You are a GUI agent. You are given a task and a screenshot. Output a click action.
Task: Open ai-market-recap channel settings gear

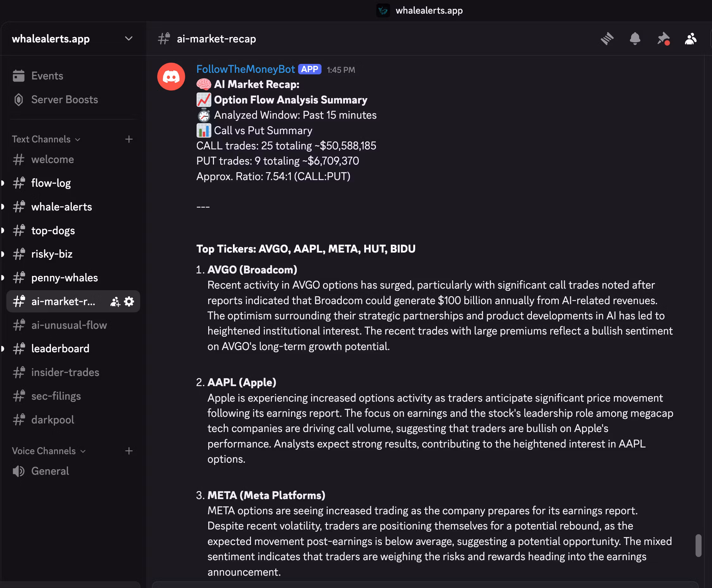[x=129, y=302]
